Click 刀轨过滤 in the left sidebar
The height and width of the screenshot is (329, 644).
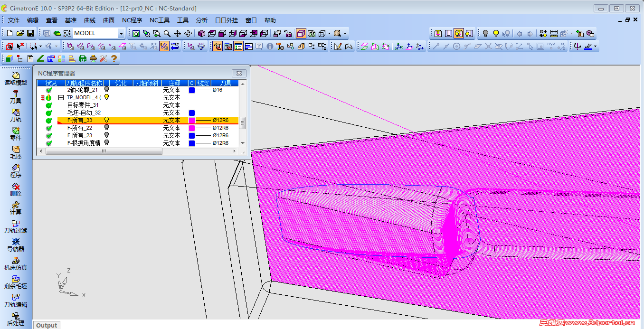16,226
